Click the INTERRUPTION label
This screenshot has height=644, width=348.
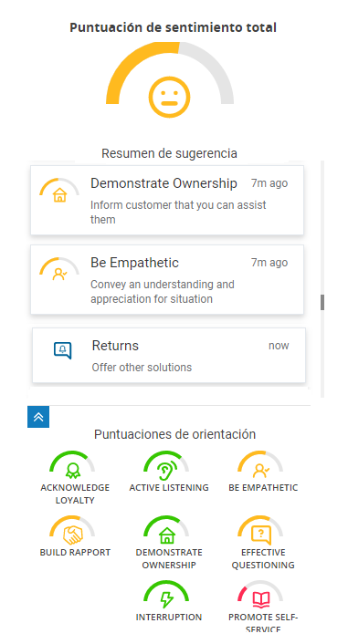[169, 617]
